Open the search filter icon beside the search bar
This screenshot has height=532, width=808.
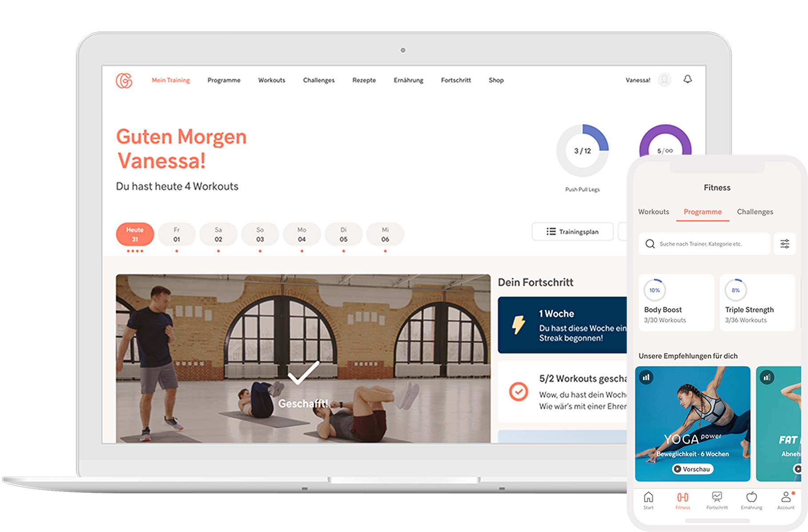click(x=785, y=244)
